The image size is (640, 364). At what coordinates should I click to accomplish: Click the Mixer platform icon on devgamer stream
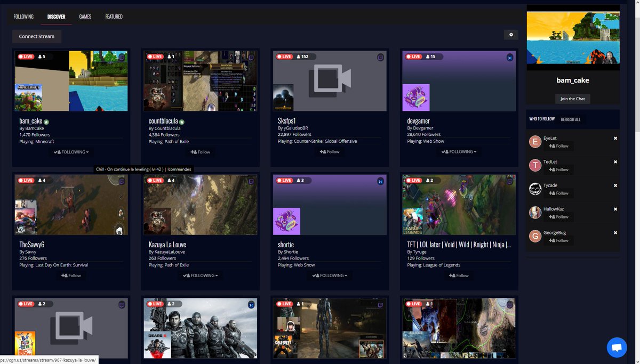pyautogui.click(x=509, y=57)
